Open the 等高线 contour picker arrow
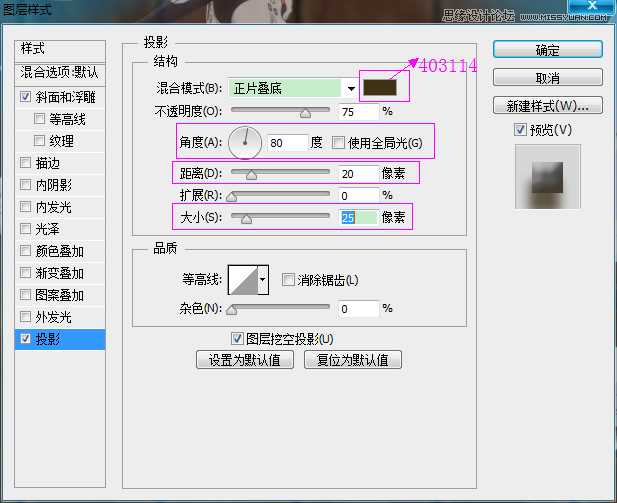Viewport: 617px width, 503px height. [263, 280]
